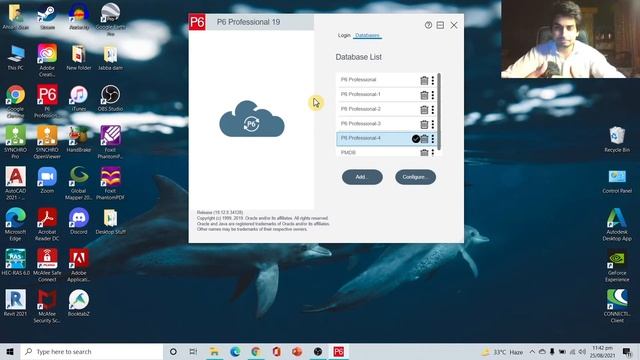Image resolution: width=640 pixels, height=360 pixels.
Task: Click the Recycle Bin icon
Action: click(x=617, y=139)
